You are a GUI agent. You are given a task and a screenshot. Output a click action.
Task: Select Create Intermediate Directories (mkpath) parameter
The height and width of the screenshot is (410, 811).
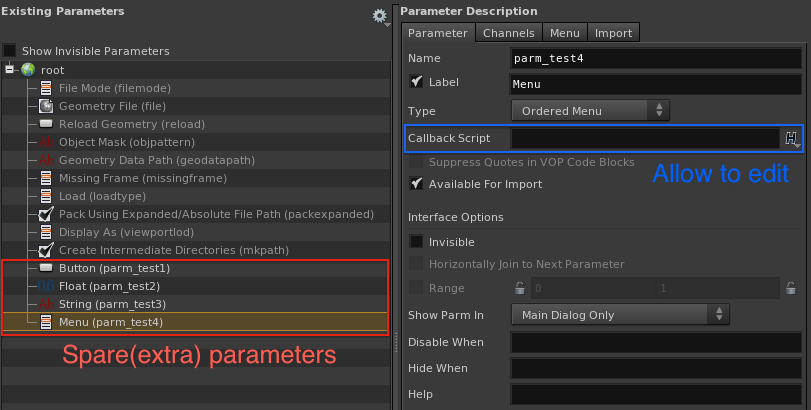point(174,250)
